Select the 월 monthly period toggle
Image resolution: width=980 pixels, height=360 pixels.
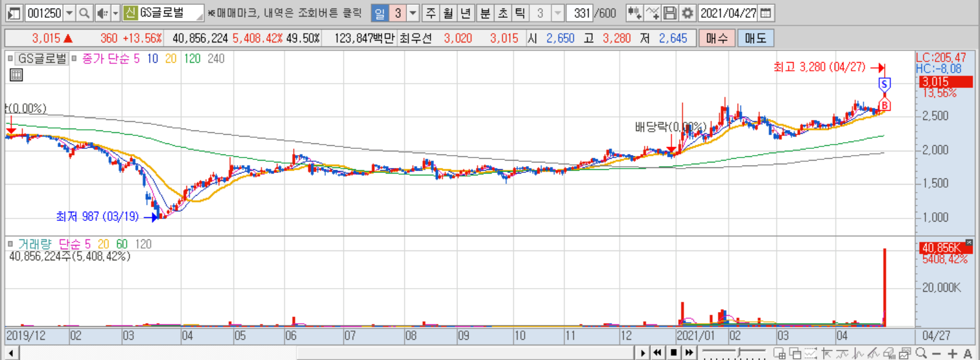448,13
